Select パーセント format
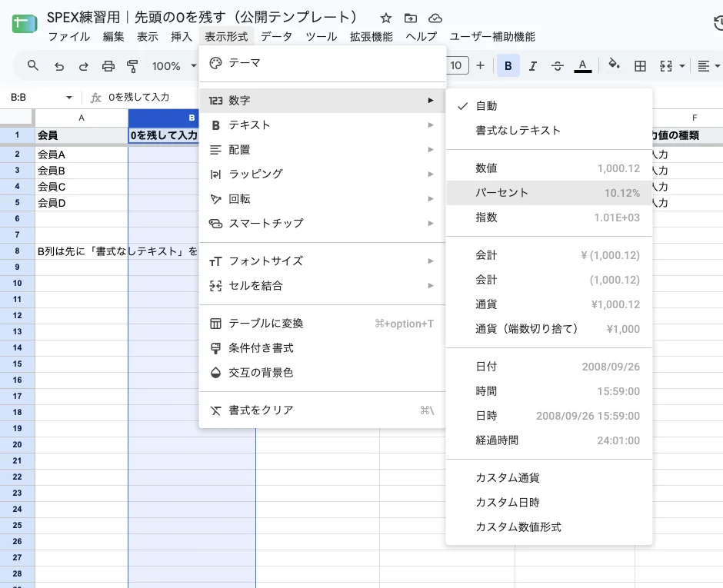 pos(549,193)
